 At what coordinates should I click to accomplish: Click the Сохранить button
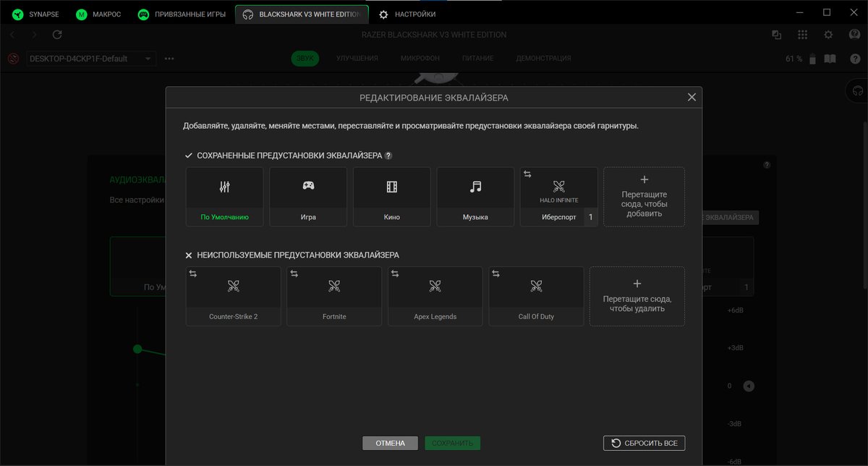coord(452,443)
